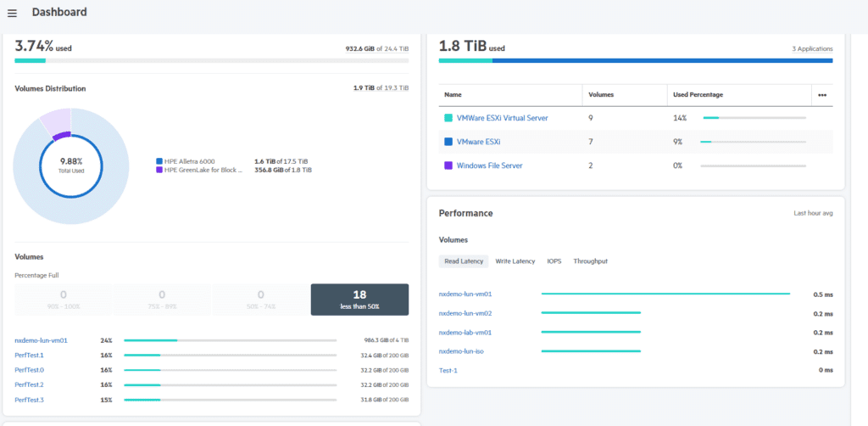
Task: Open the VMware ESXi application link
Action: pos(479,142)
